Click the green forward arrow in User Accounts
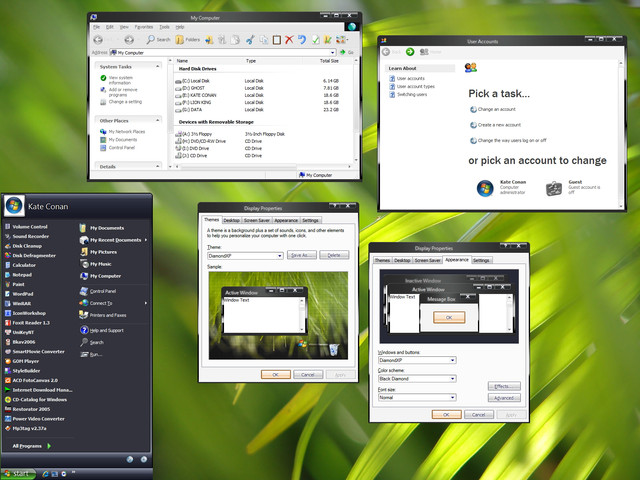 [410, 52]
